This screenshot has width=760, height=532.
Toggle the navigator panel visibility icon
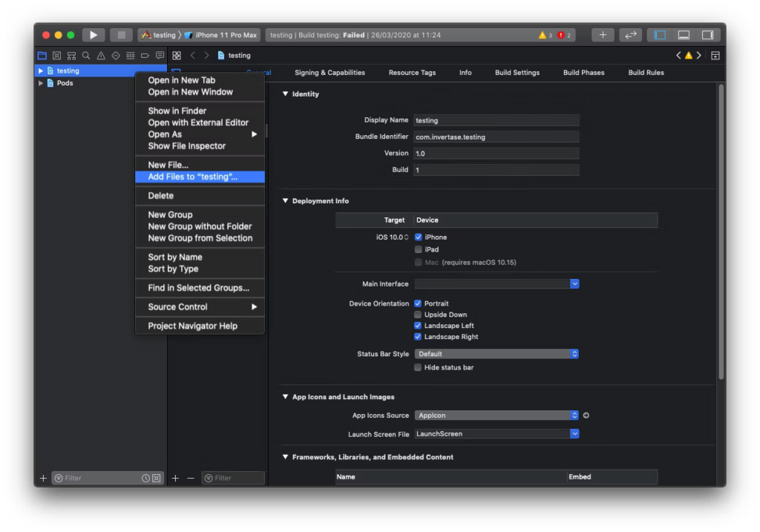click(x=659, y=35)
